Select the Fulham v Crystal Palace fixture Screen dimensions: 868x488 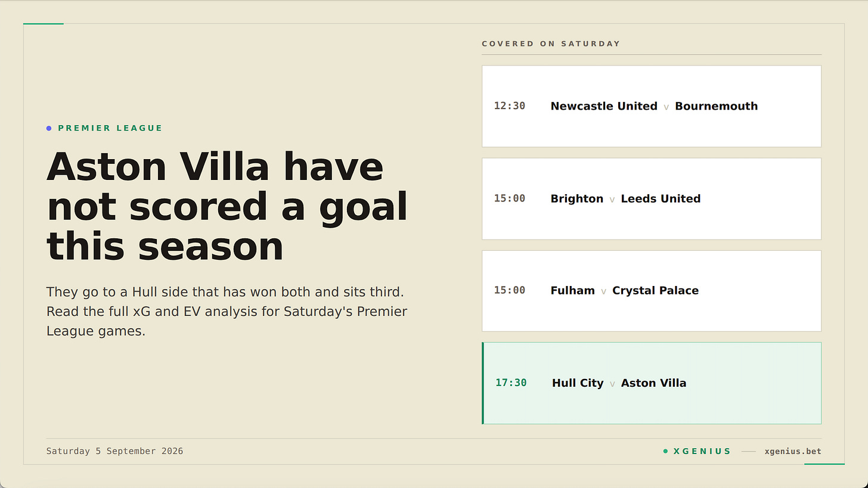pos(652,291)
